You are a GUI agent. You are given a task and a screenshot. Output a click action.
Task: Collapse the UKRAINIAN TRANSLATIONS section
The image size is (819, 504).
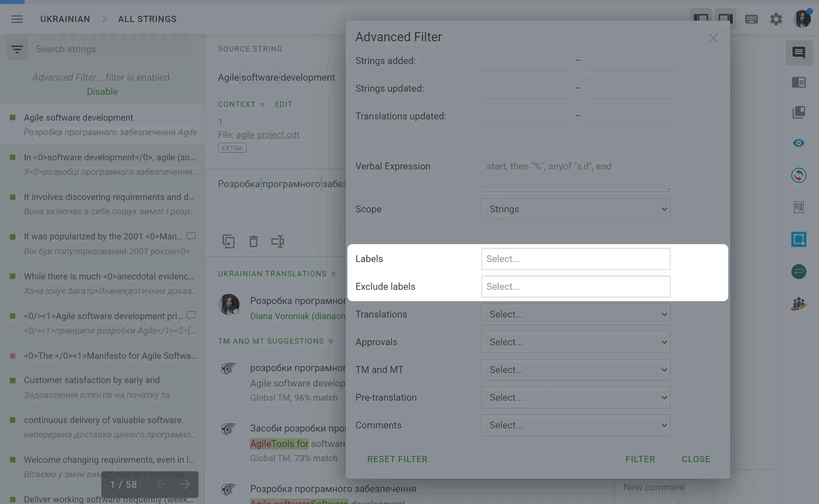pyautogui.click(x=334, y=274)
